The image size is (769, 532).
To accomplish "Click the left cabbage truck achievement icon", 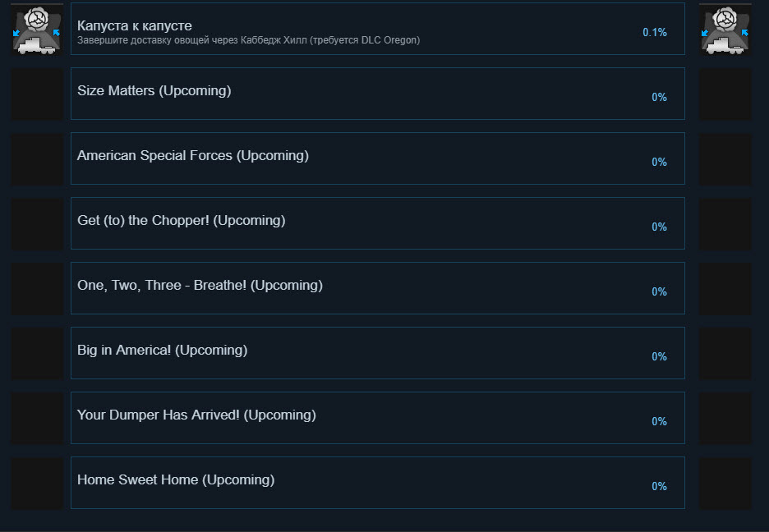I will tap(37, 30).
